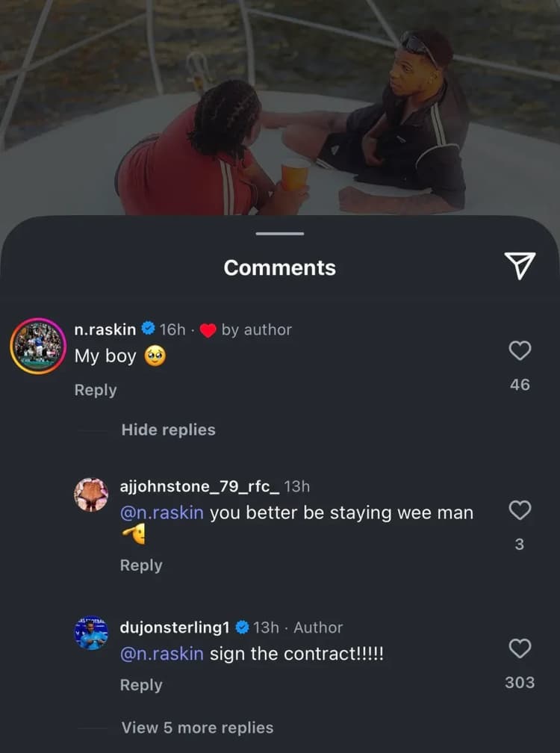Collapse thread with Hide replies
This screenshot has height=753, width=560.
point(168,430)
